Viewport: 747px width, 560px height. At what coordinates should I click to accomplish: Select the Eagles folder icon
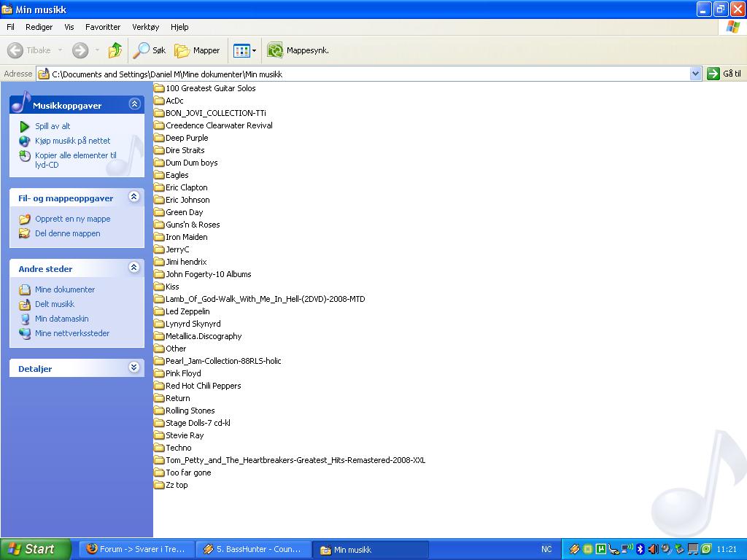(159, 175)
